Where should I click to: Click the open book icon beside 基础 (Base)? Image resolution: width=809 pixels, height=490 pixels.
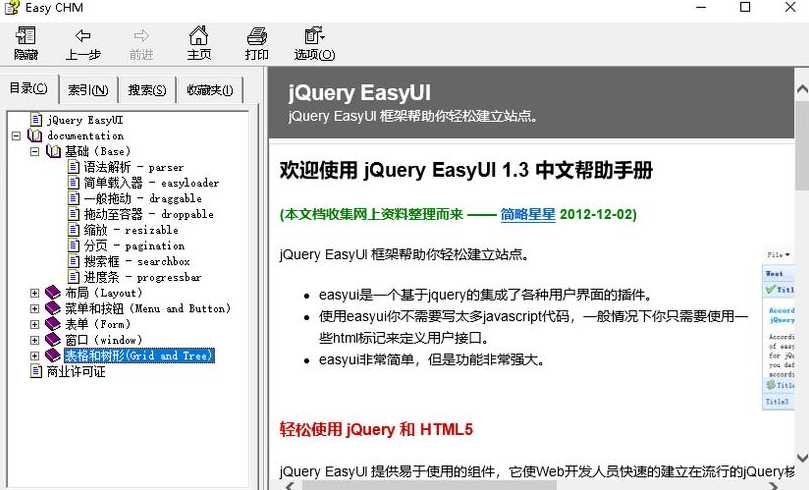click(x=54, y=151)
